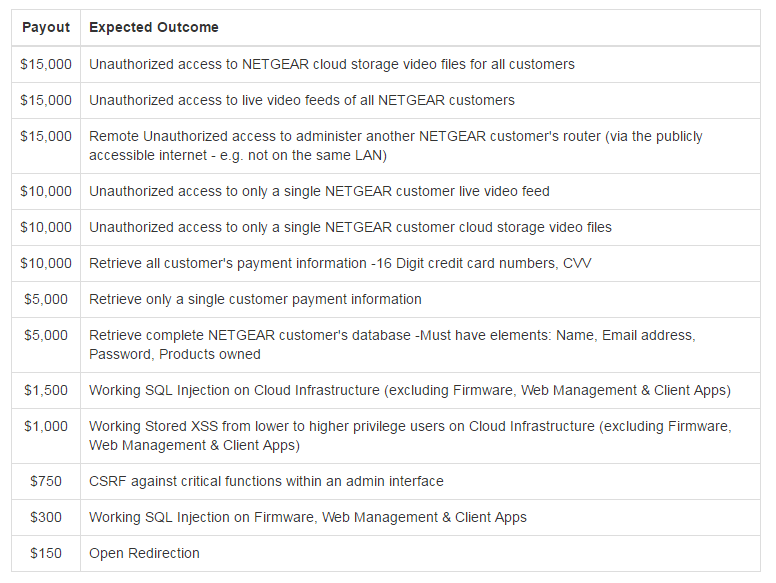Click the single customer live video feed row
The image size is (776, 583).
319,191
